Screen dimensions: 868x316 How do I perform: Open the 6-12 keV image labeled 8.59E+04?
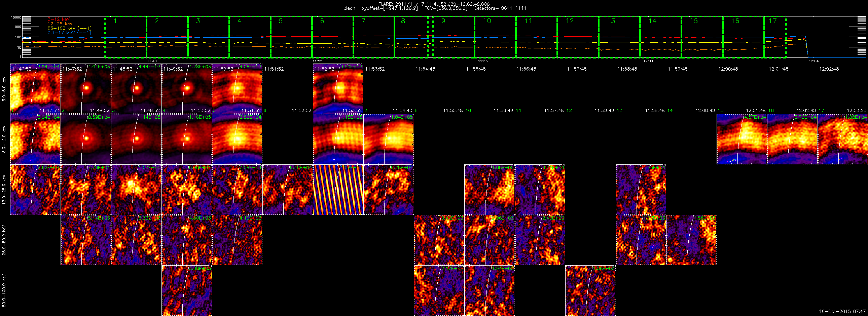coord(86,139)
